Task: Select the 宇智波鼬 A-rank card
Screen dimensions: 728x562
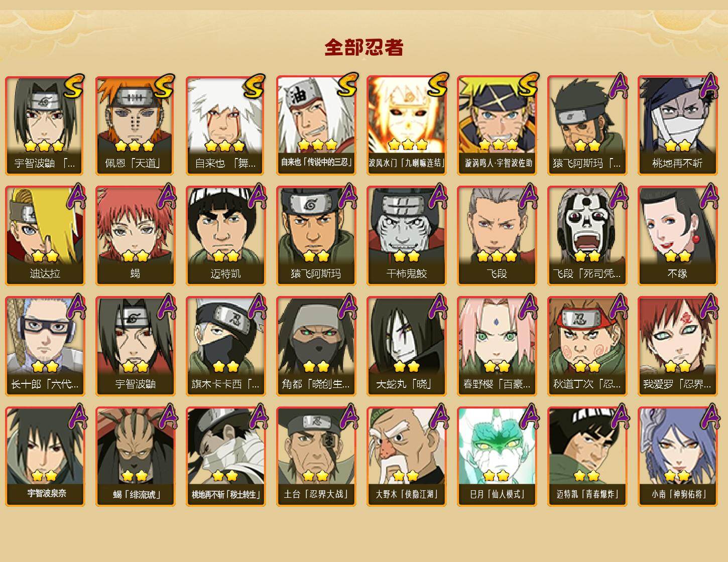Action: point(135,346)
